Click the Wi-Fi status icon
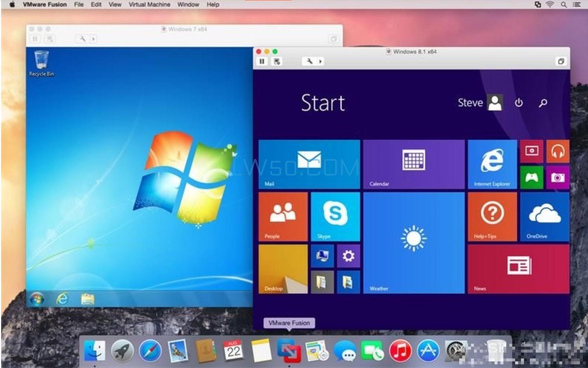The width and height of the screenshot is (588, 368). (x=550, y=4)
